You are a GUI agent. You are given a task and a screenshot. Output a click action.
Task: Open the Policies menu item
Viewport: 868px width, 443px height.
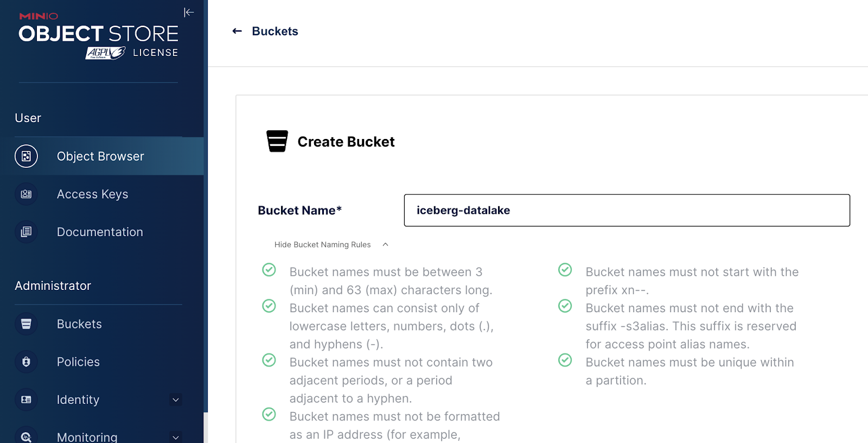coord(78,362)
